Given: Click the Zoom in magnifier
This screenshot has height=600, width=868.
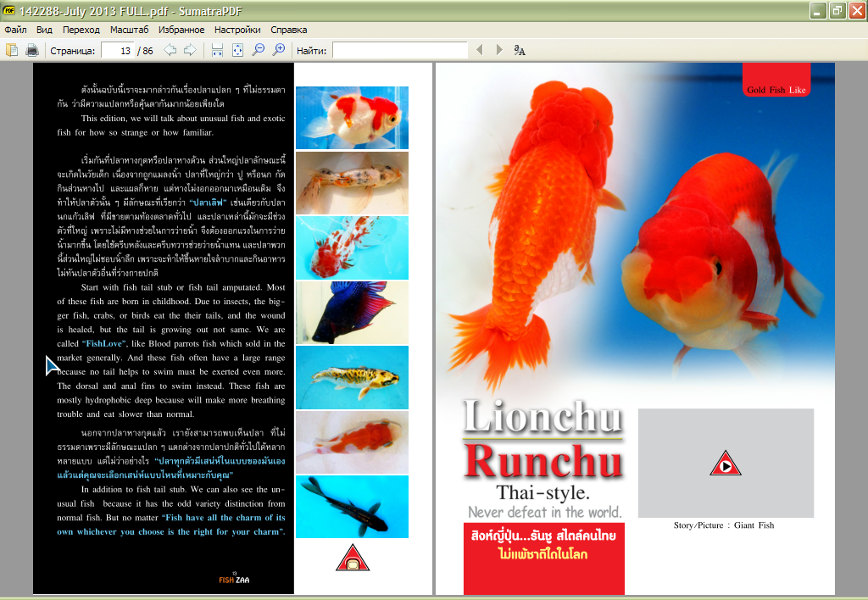Looking at the screenshot, I should coord(278,50).
